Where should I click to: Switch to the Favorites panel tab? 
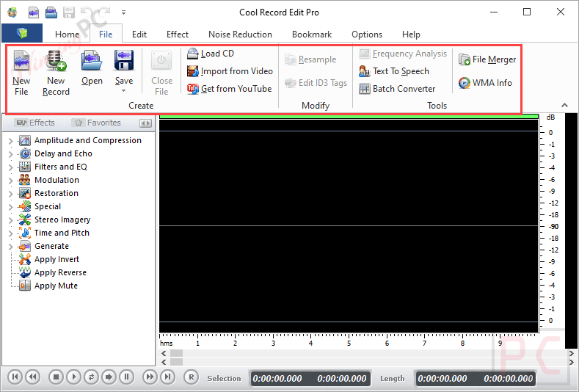pyautogui.click(x=97, y=123)
